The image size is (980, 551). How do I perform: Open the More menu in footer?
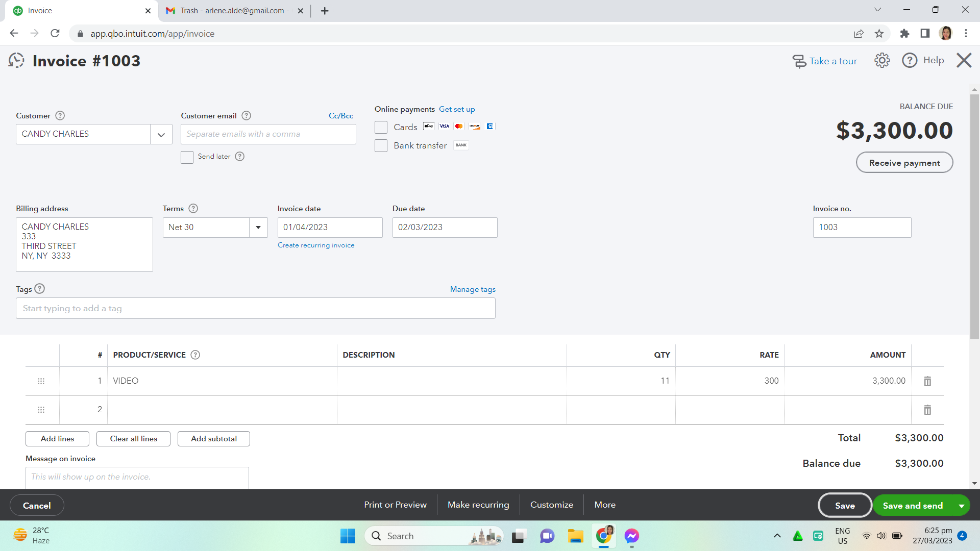coord(605,505)
